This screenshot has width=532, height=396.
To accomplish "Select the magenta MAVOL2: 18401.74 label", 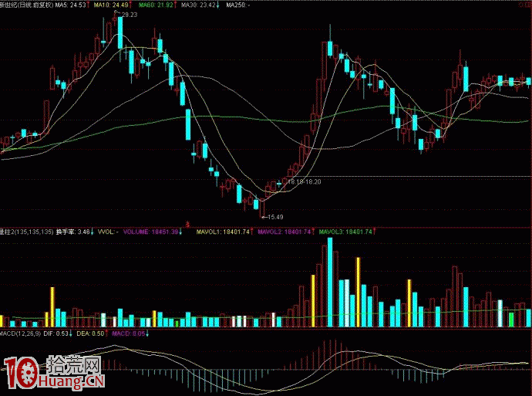I will click(x=286, y=232).
